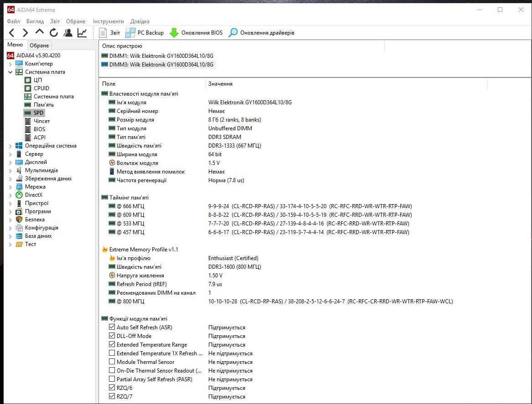Screen dimensions: 532x404
Task: Go back with the left arrow toolbar icon
Action: coord(11,33)
